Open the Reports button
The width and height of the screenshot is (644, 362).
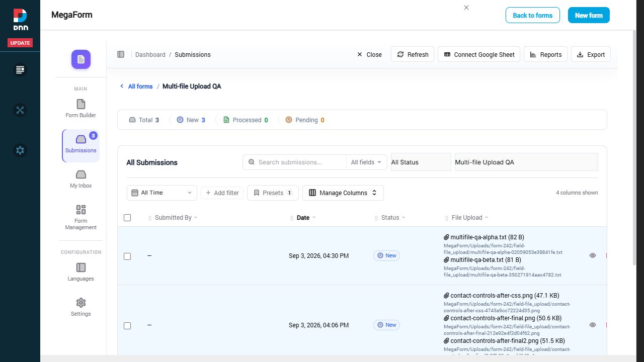click(x=546, y=54)
